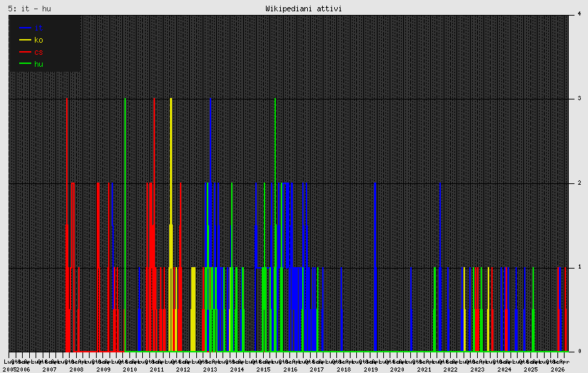Click the red 'cs' legend entry
Image resolution: width=588 pixels, height=373 pixels.
[x=38, y=52]
